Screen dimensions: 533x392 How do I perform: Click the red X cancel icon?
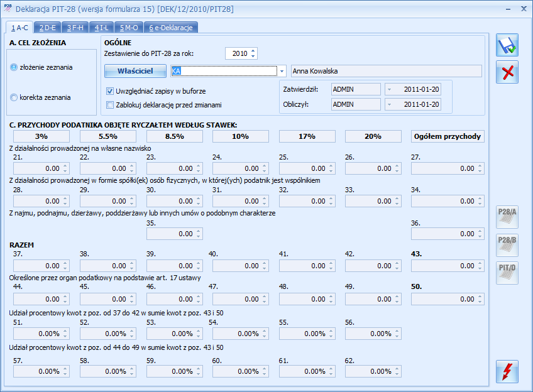507,72
